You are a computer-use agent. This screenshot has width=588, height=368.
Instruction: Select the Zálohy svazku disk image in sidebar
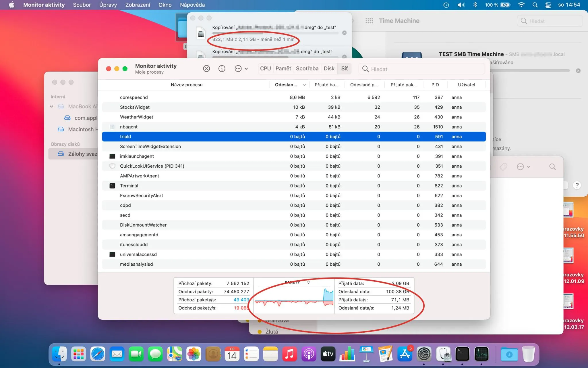point(73,154)
